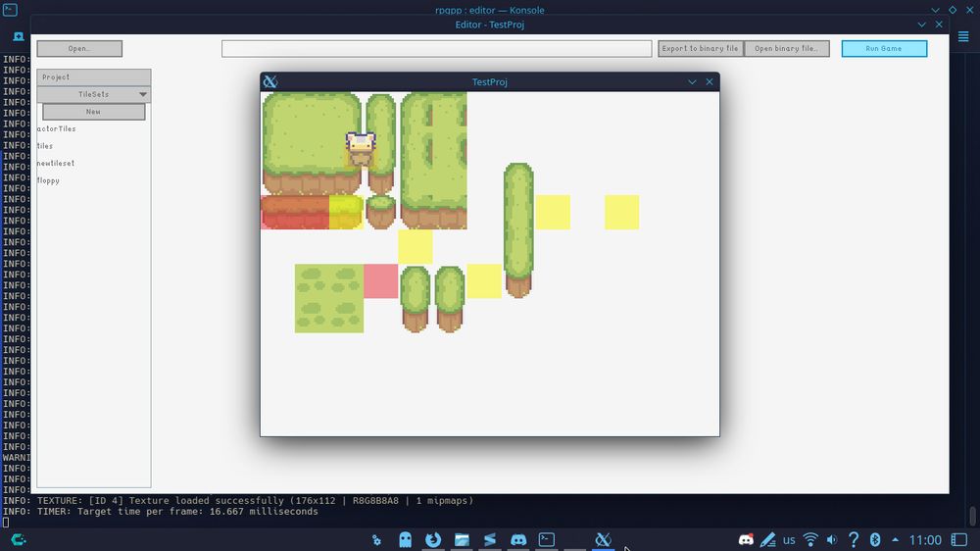The height and width of the screenshot is (551, 980).
Task: Click the rightmost yellow tile in TestProj
Action: (622, 212)
